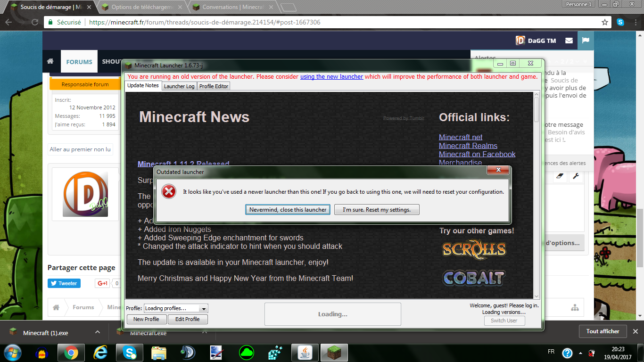Click the DaGG avatar image on forum
The image size is (644, 362).
[85, 194]
